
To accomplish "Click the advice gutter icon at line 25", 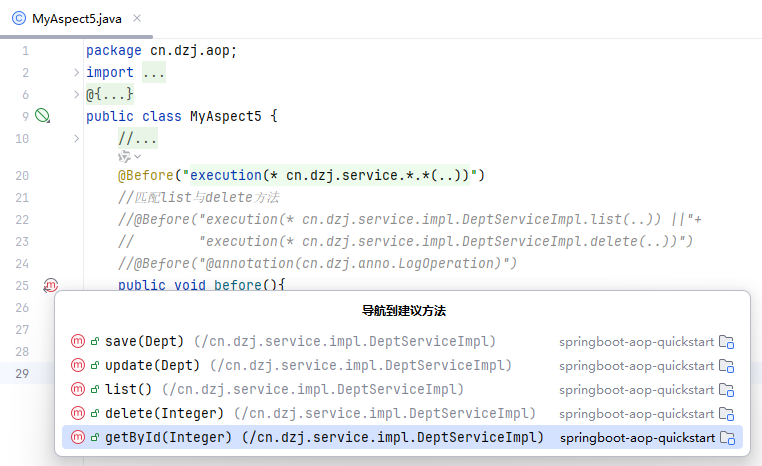I will (x=51, y=286).
